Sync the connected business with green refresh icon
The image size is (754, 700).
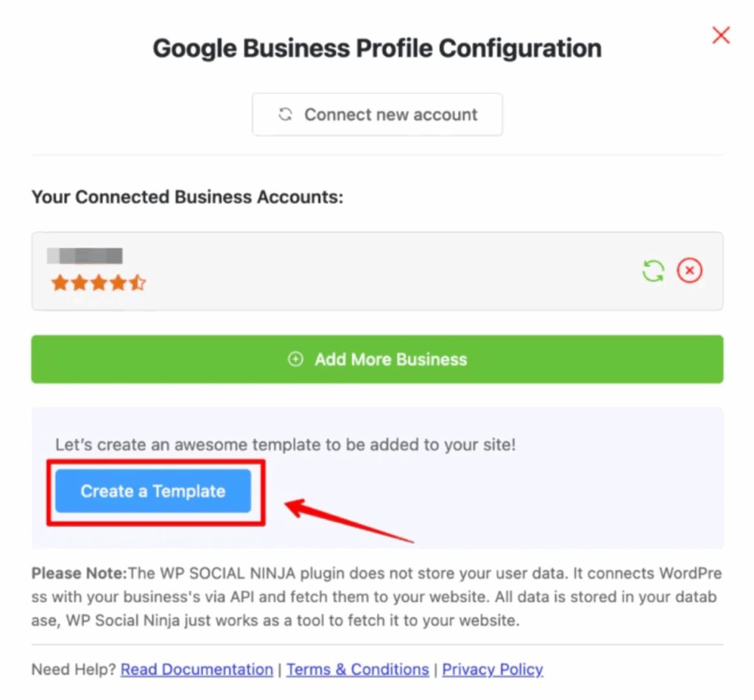click(653, 271)
